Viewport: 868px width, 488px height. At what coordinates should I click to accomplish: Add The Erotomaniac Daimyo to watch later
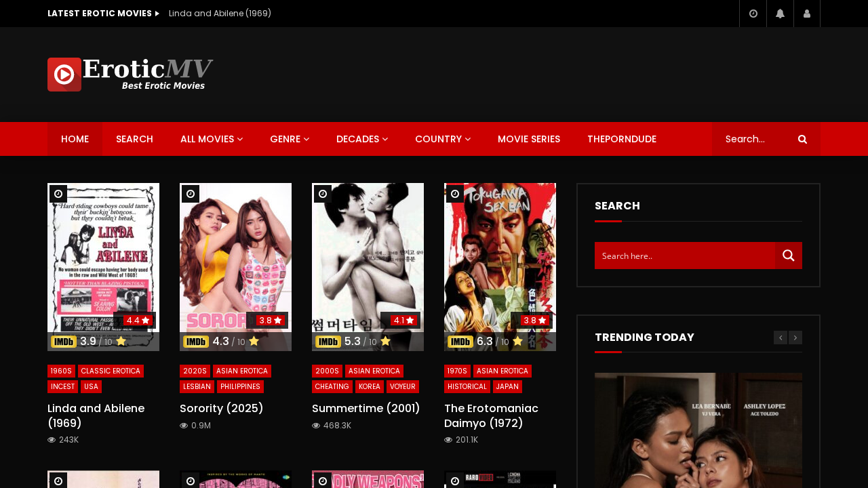click(455, 194)
